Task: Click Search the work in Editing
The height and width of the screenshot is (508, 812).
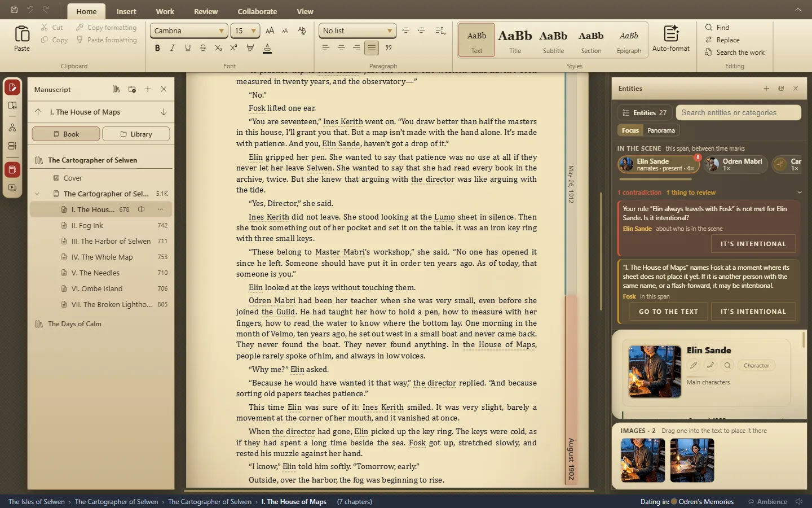Action: [x=735, y=52]
